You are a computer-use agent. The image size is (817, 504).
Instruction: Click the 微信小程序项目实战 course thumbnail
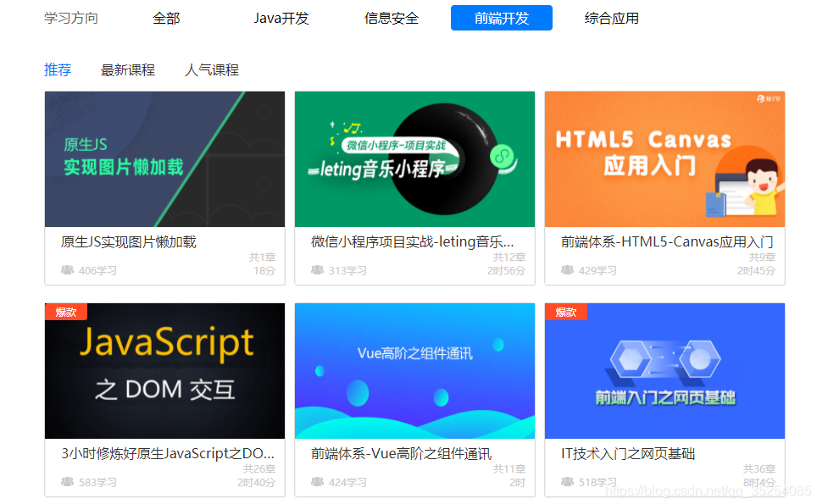tap(414, 158)
